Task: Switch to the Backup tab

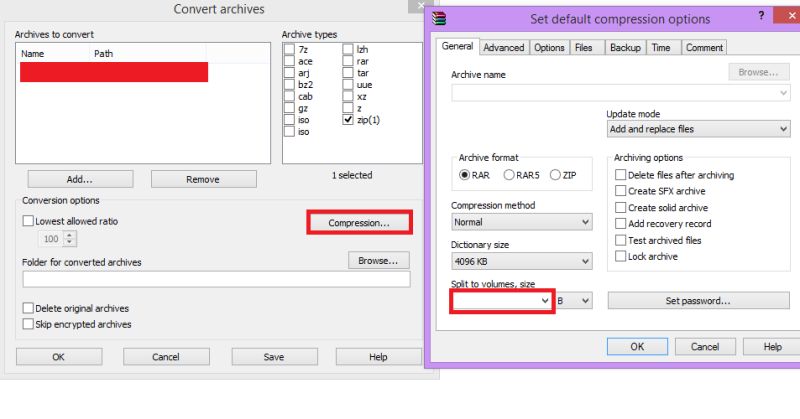Action: tap(625, 47)
